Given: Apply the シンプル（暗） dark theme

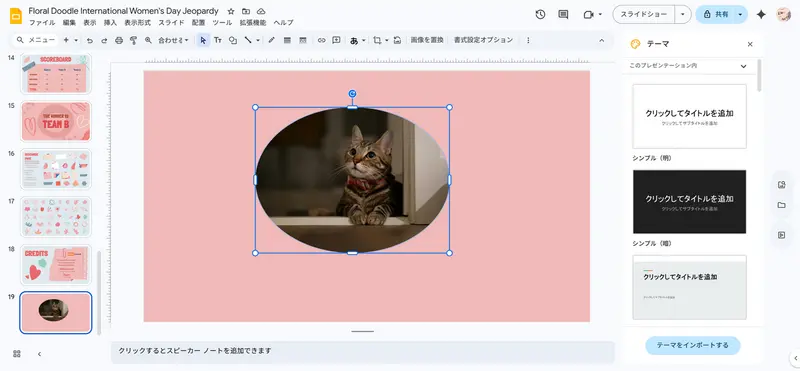Looking at the screenshot, I should pyautogui.click(x=689, y=202).
